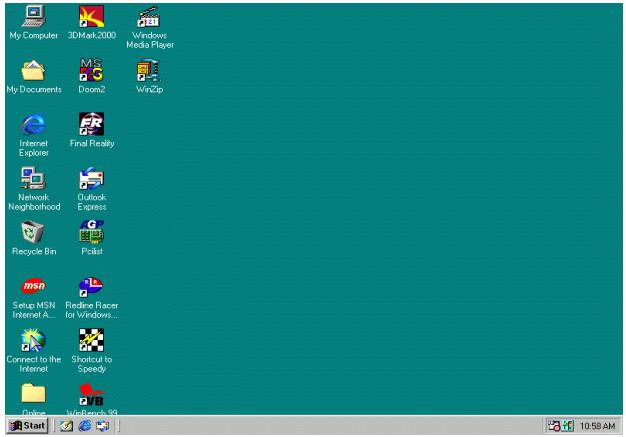Image resolution: width=626 pixels, height=437 pixels.
Task: Select the Online folder icon above the Start button
Action: pyautogui.click(x=34, y=393)
